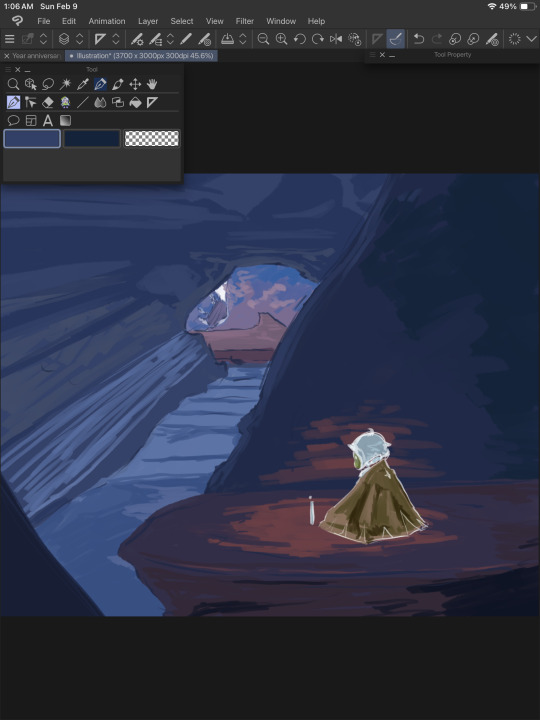Tap the hamburger menu icon in command bar
Viewport: 540px width, 720px height.
[x=10, y=39]
